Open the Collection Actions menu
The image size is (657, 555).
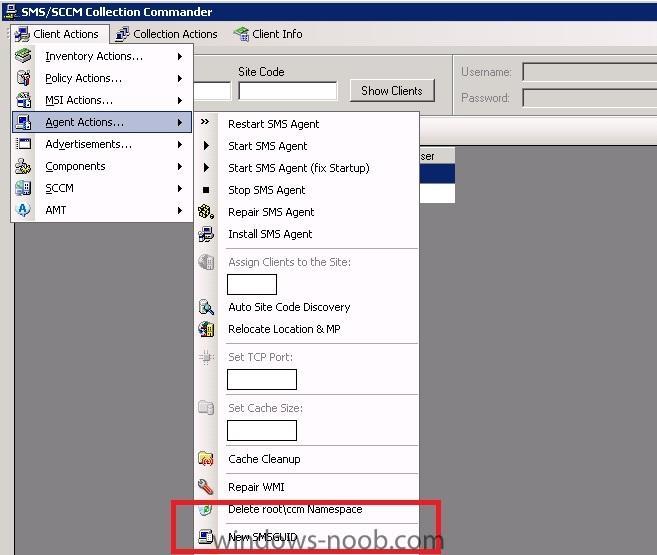(167, 34)
